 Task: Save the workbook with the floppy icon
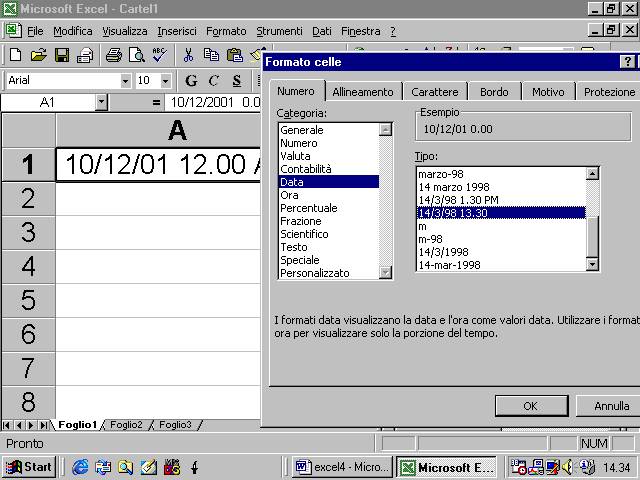61,55
